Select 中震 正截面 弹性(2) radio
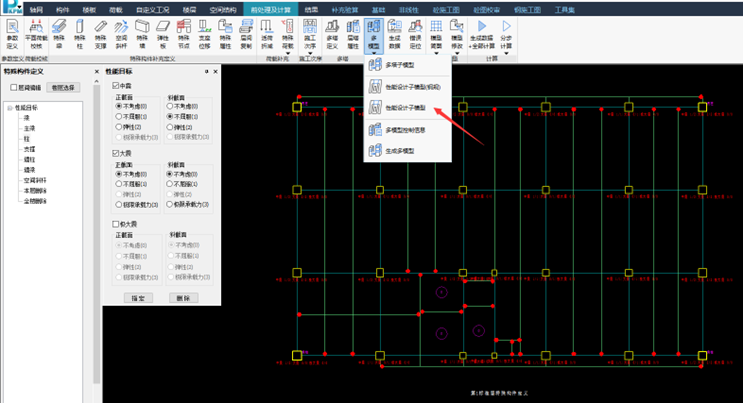The height and width of the screenshot is (403, 743). click(119, 127)
